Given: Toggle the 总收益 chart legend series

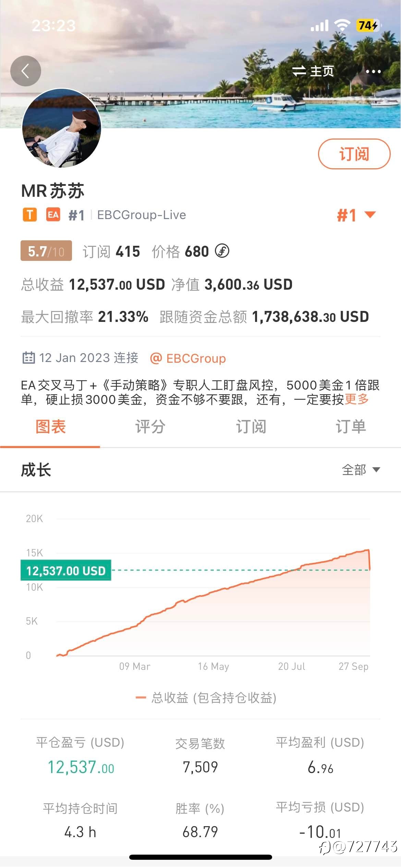Looking at the screenshot, I should click(206, 698).
